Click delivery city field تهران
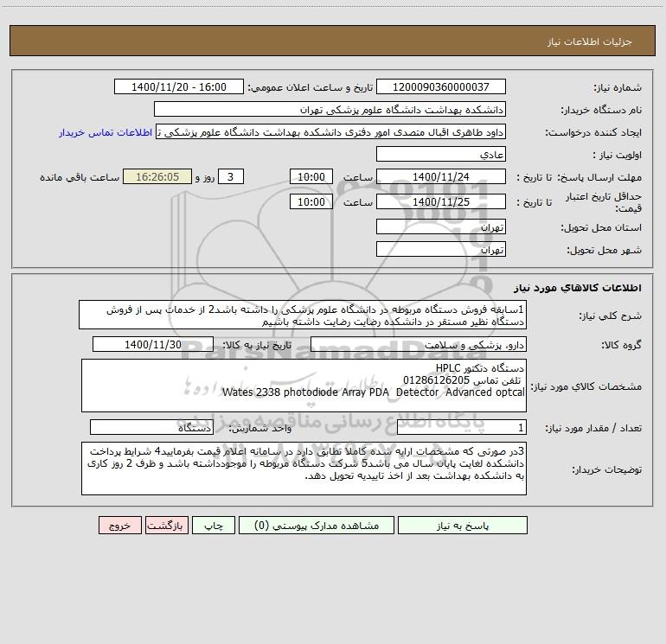Viewport: 666px width, 644px height. tap(441, 249)
